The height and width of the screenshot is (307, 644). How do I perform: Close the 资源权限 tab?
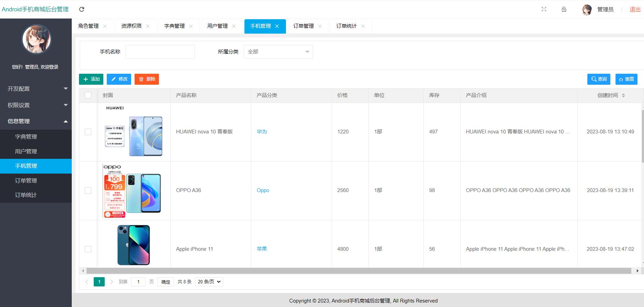point(148,26)
